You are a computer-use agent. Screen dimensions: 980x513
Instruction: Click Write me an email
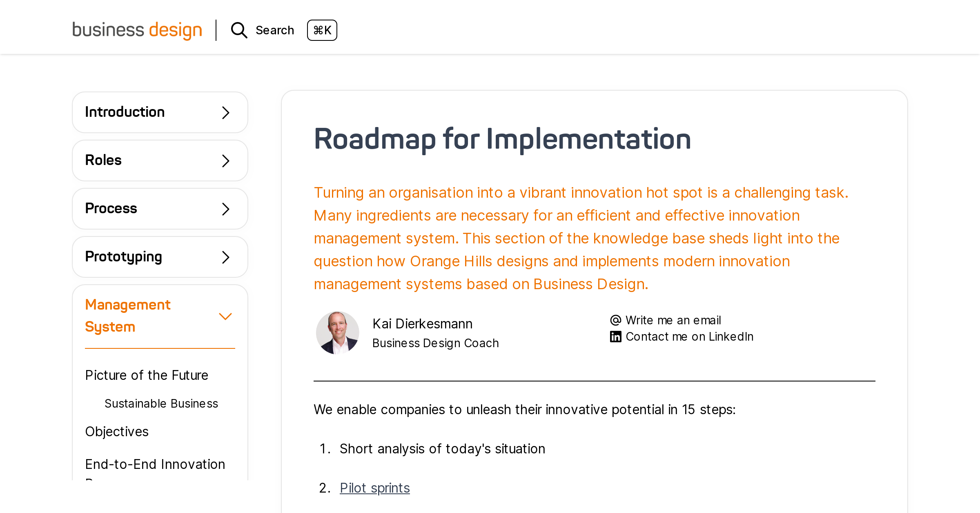[673, 320]
